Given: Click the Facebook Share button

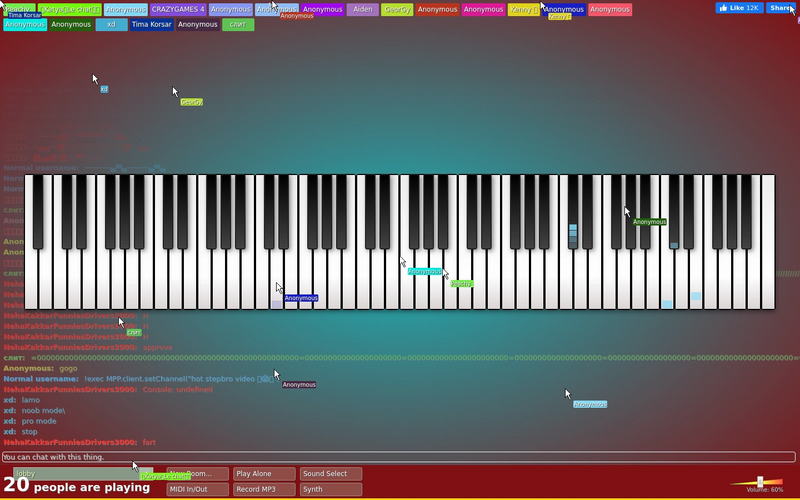Looking at the screenshot, I should tap(781, 8).
